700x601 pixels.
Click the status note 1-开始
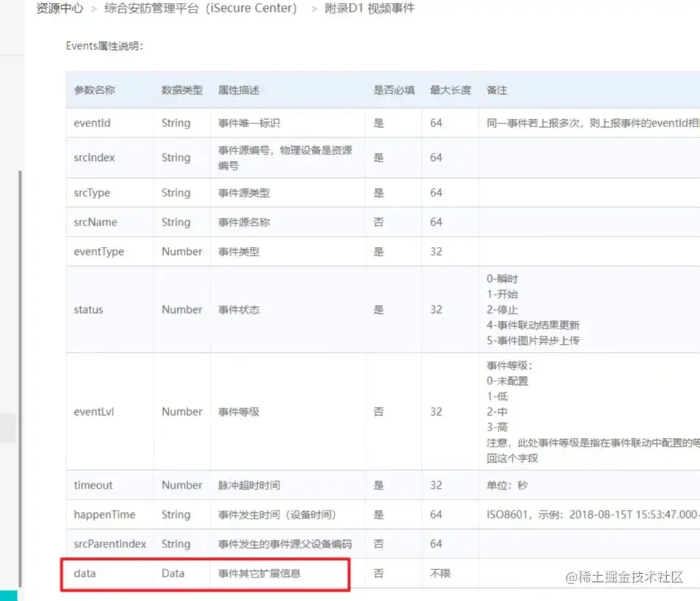[x=502, y=294]
